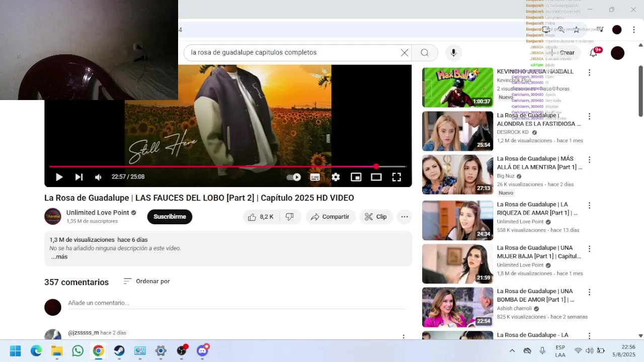Open Unlimited Love Point channel name
This screenshot has height=362, width=644.
[x=98, y=213]
